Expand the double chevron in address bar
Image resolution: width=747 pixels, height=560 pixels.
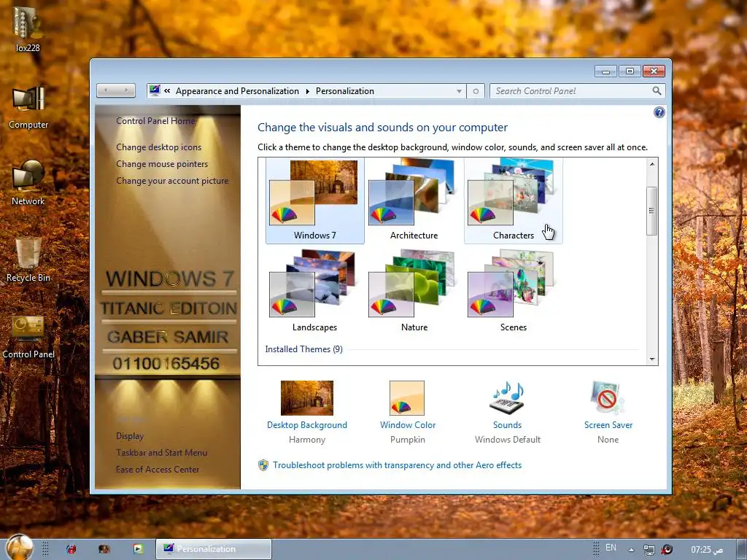coord(167,90)
